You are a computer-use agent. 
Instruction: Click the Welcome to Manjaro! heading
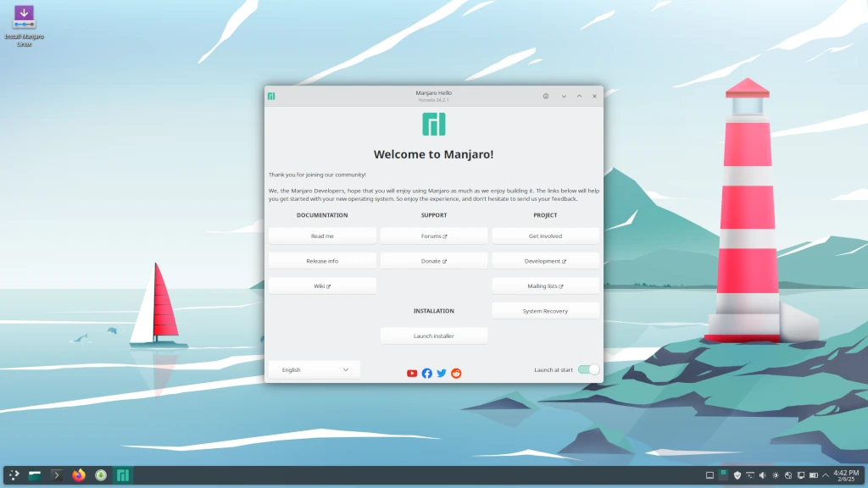433,154
